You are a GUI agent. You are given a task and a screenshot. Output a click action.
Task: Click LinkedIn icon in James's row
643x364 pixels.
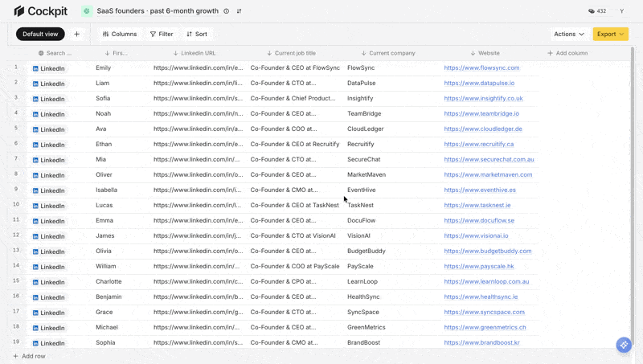pyautogui.click(x=35, y=236)
